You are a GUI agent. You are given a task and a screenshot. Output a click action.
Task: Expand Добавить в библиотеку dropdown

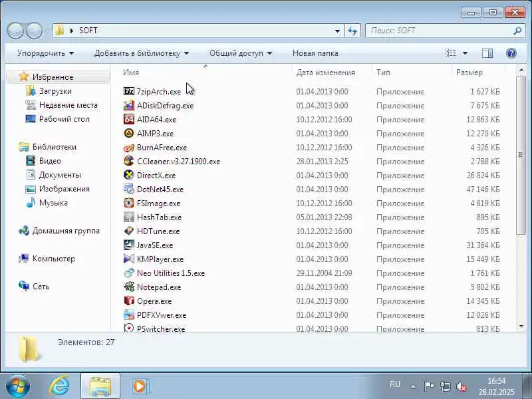pos(142,53)
